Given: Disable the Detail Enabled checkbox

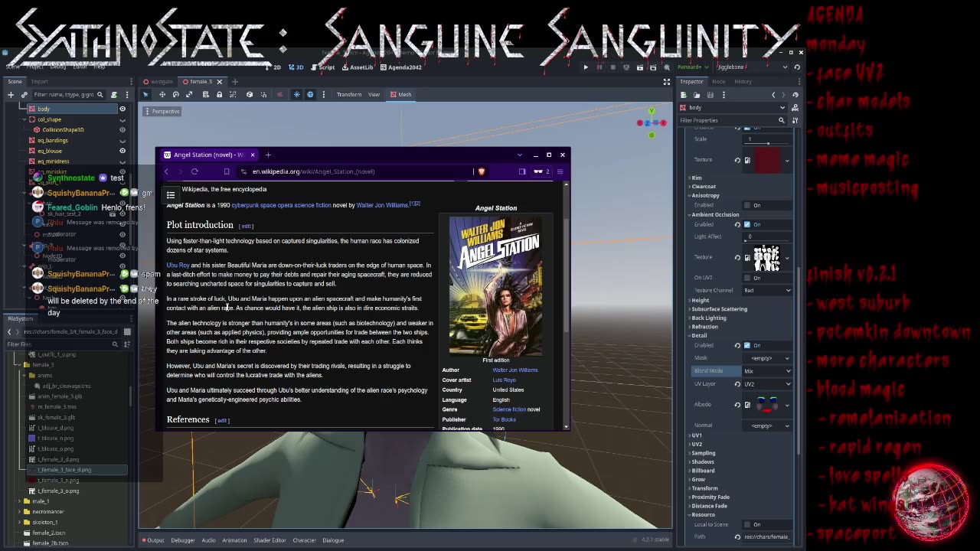Looking at the screenshot, I should [747, 345].
